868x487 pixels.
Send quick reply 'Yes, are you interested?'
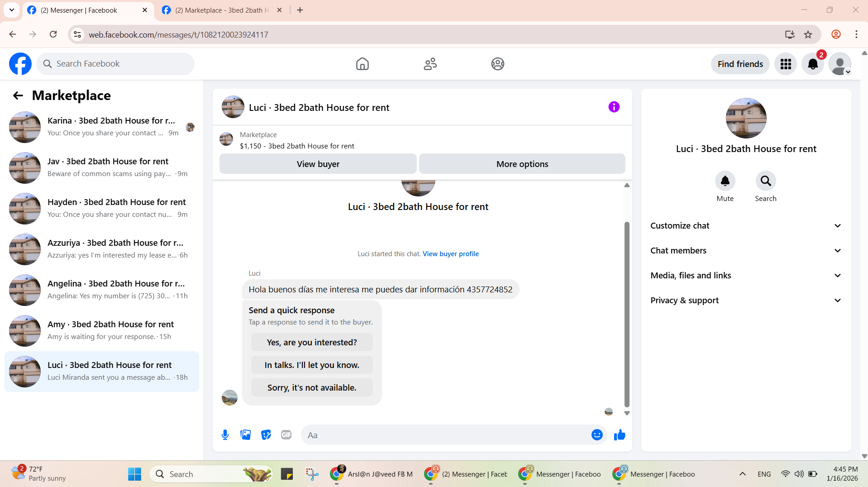pyautogui.click(x=312, y=342)
